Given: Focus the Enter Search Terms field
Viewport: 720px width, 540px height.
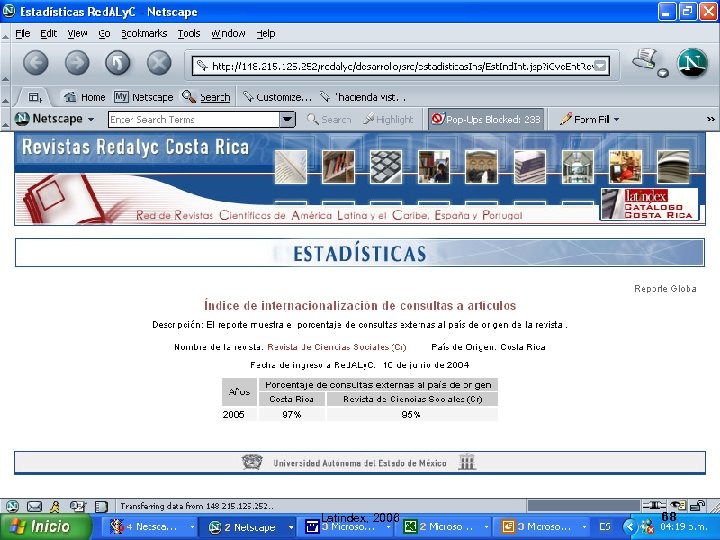Looking at the screenshot, I should [x=194, y=119].
